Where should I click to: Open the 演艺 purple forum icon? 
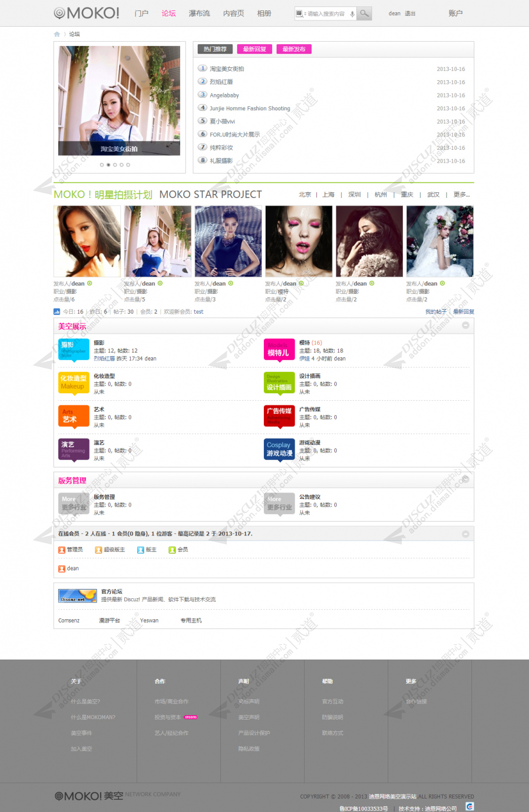(73, 450)
